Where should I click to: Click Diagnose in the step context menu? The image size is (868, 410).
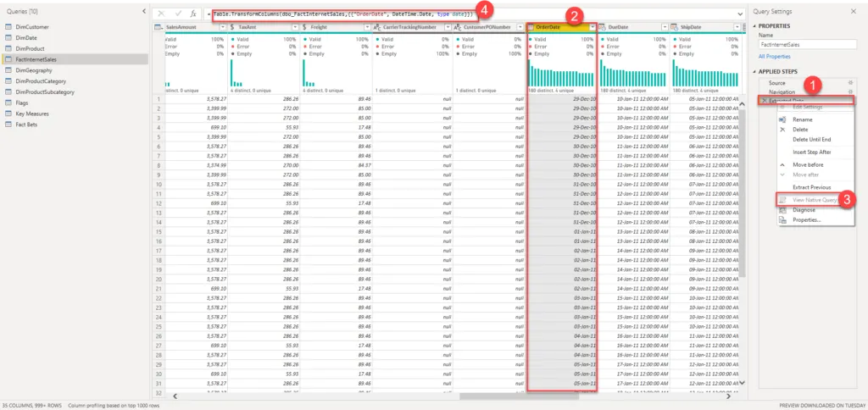pyautogui.click(x=804, y=209)
